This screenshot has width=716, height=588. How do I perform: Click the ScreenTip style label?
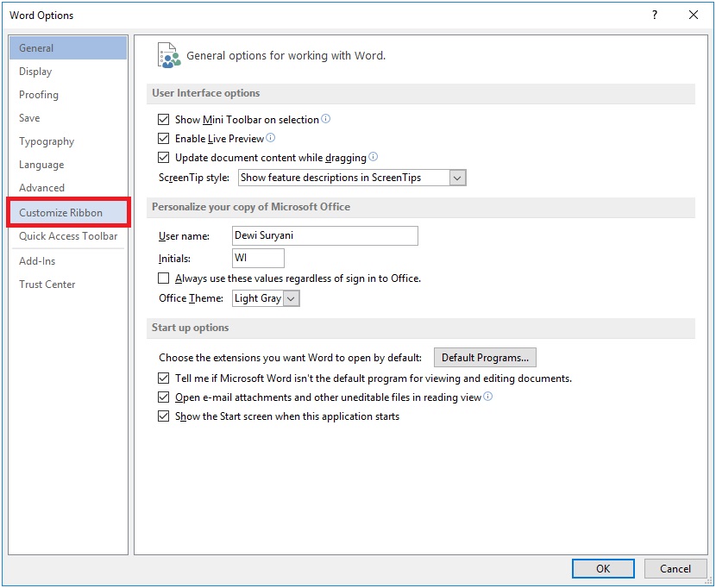194,178
